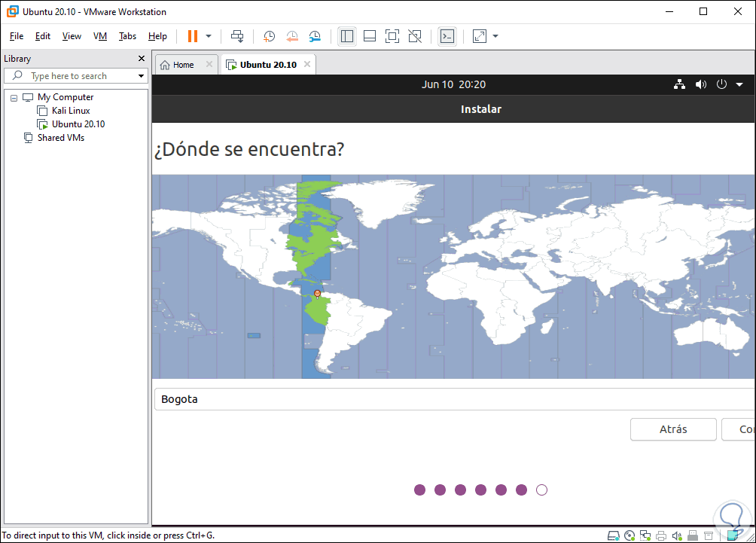Screen dimensions: 756x543
Task: Close the Library panel
Action: pyautogui.click(x=142, y=58)
